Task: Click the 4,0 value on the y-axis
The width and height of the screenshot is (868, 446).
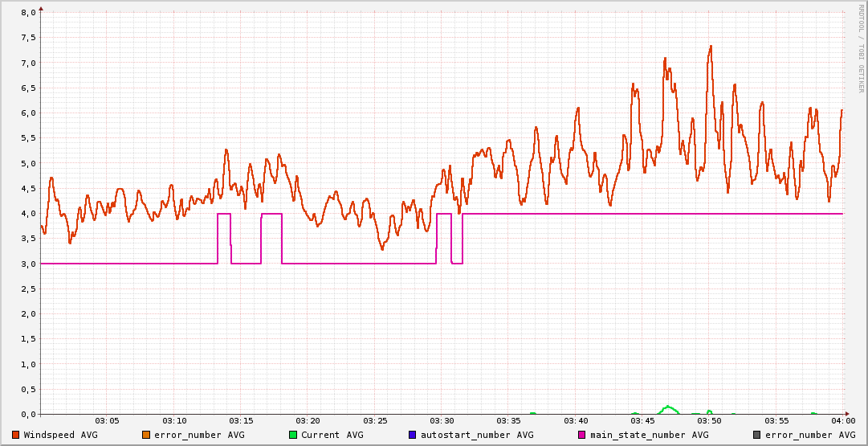Action: [28, 214]
